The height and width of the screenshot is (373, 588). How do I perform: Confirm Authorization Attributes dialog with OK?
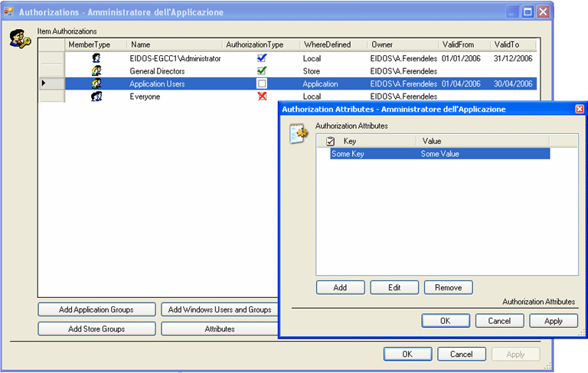446,321
